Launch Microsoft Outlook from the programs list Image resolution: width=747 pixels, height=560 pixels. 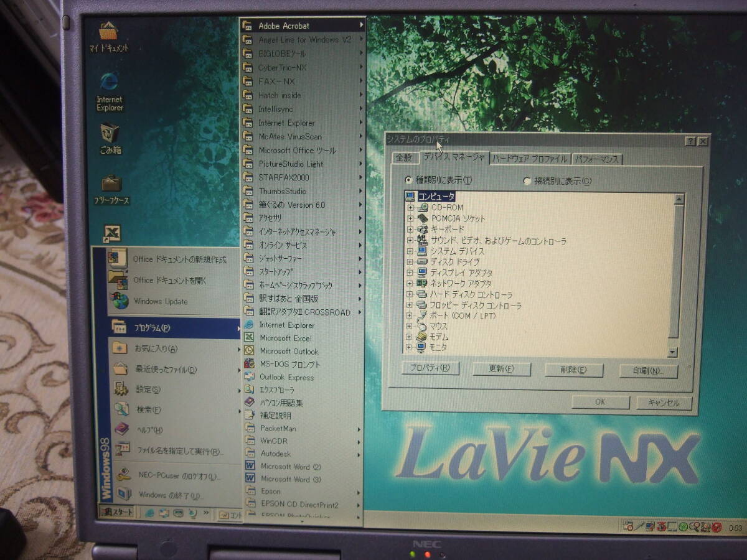pyautogui.click(x=289, y=352)
